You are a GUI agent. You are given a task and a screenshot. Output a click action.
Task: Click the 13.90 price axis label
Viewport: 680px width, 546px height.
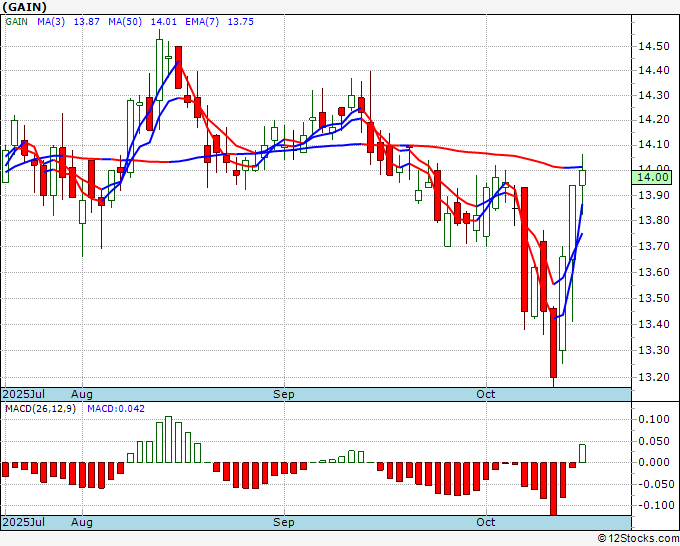pyautogui.click(x=654, y=195)
